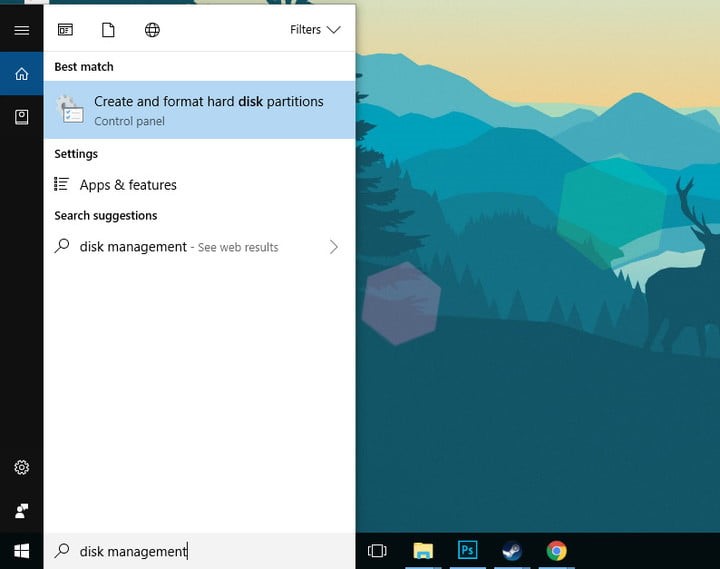Image resolution: width=720 pixels, height=569 pixels.
Task: Expand disk management suggestion chevron arrow
Action: tap(334, 247)
